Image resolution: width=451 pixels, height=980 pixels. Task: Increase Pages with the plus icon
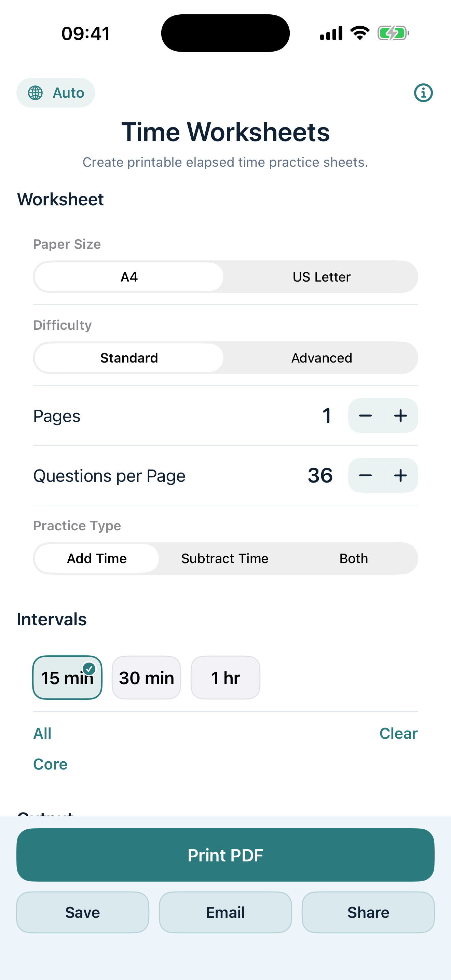tap(400, 416)
